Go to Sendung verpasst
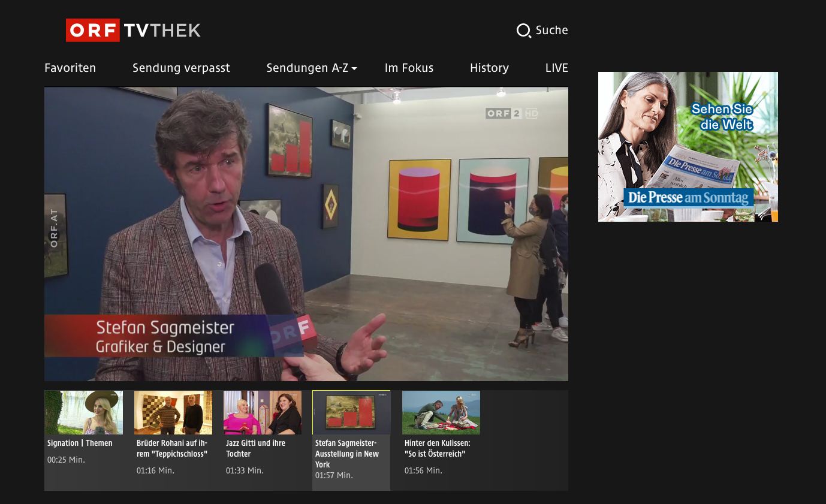Viewport: 826px width, 504px height. (x=181, y=68)
